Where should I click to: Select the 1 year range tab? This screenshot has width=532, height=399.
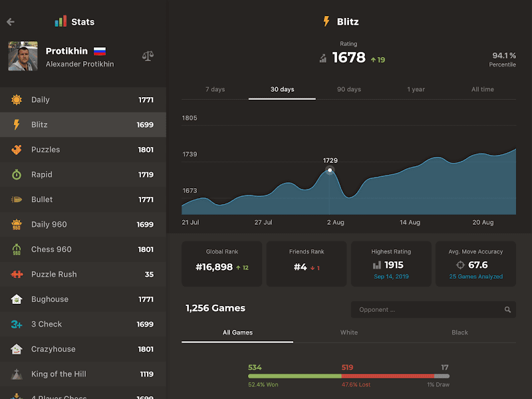(x=416, y=90)
